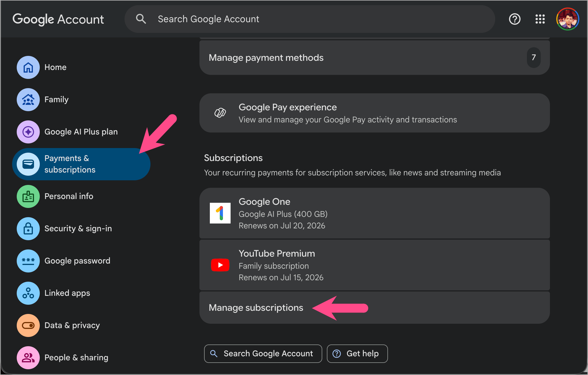Image resolution: width=588 pixels, height=375 pixels.
Task: Select the Google password asterisks icon
Action: coord(28,261)
